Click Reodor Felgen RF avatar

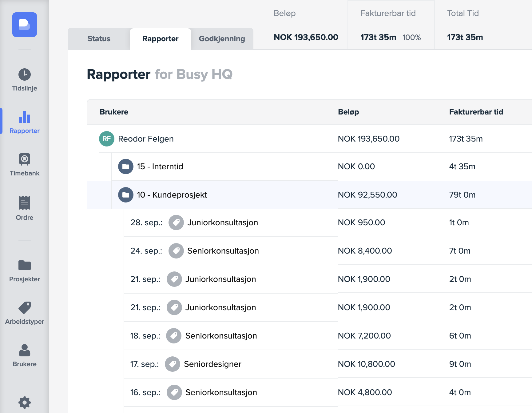107,139
